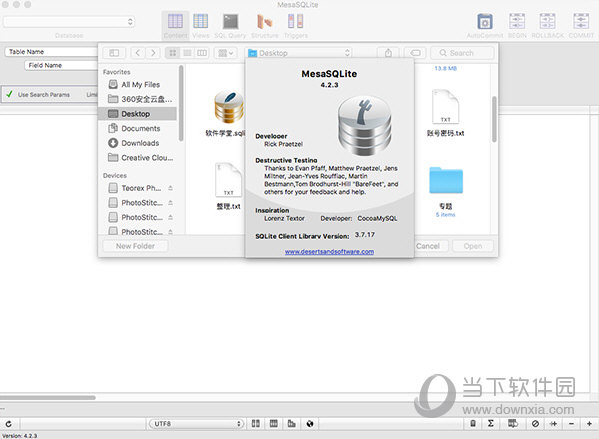Open the Desktop location popup in file dialog
599x439 pixels.
[x=299, y=53]
